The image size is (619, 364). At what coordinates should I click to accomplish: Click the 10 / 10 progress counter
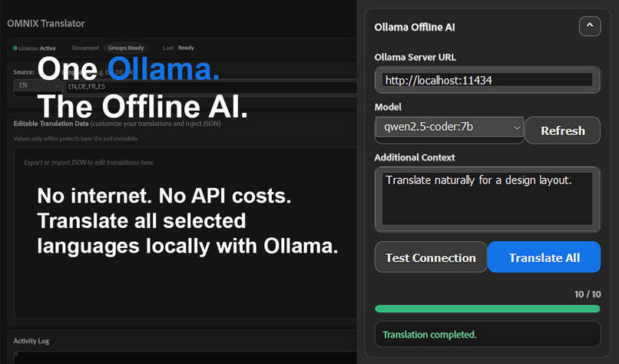588,294
